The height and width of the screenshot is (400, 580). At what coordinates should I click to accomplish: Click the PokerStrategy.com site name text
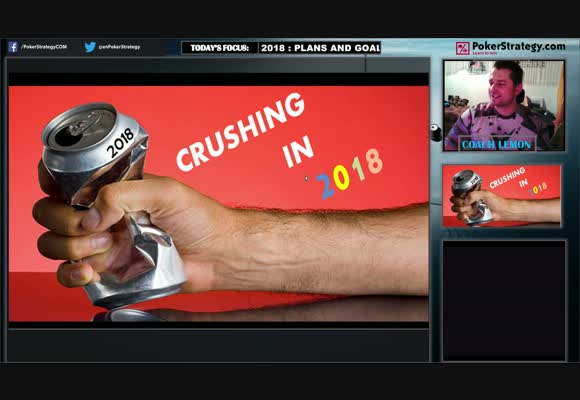[519, 46]
